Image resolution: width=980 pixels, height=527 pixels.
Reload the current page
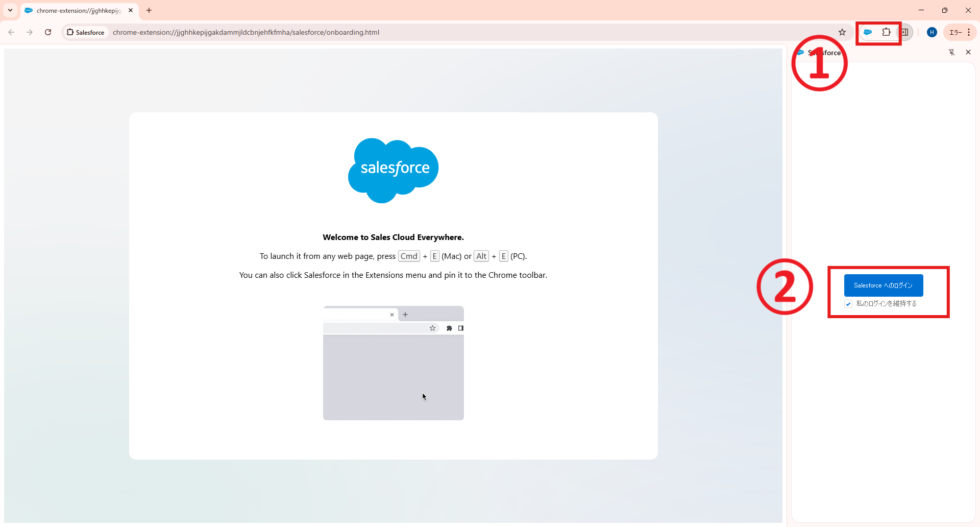coord(48,32)
